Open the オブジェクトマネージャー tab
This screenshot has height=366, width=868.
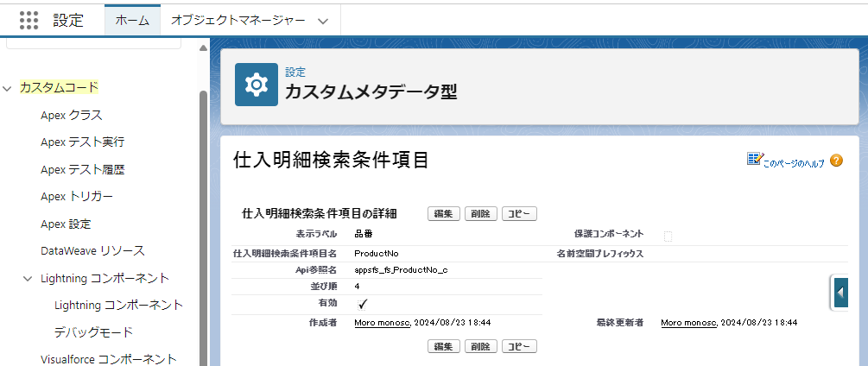coord(238,20)
